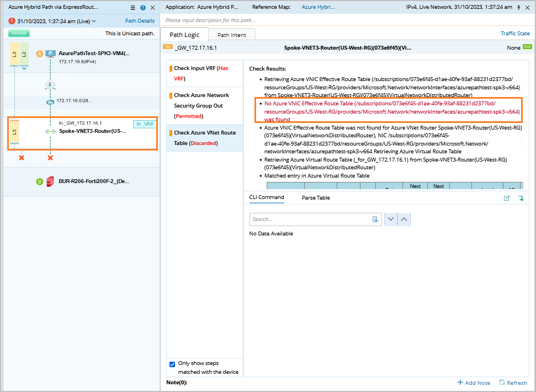Select BUR-R206-Forti200F-2 firewall icon
Image resolution: width=536 pixels, height=392 pixels.
(x=50, y=181)
